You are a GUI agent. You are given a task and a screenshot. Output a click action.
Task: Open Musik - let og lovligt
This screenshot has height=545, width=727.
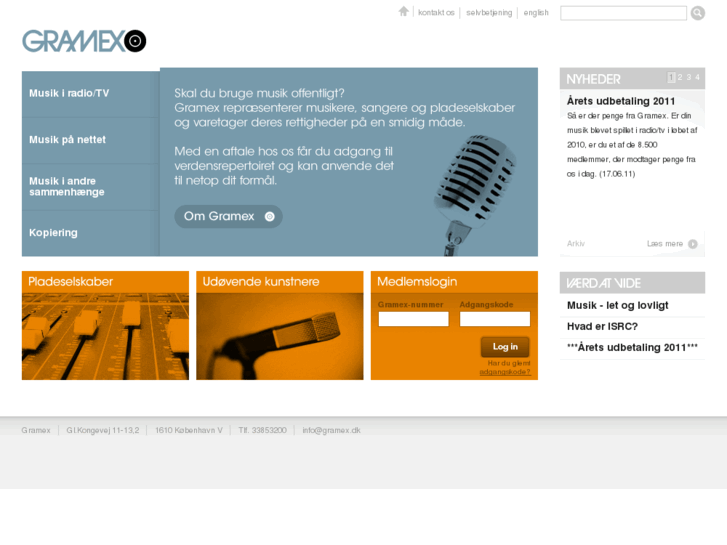coord(618,306)
